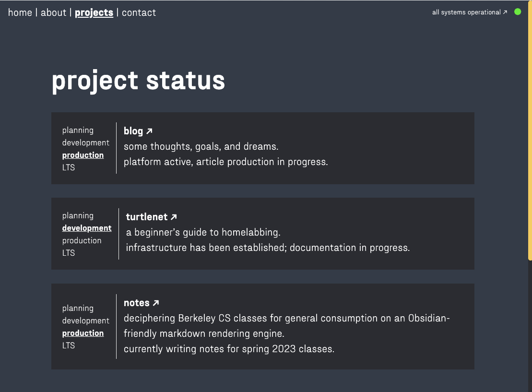Open the contact page

(x=139, y=12)
